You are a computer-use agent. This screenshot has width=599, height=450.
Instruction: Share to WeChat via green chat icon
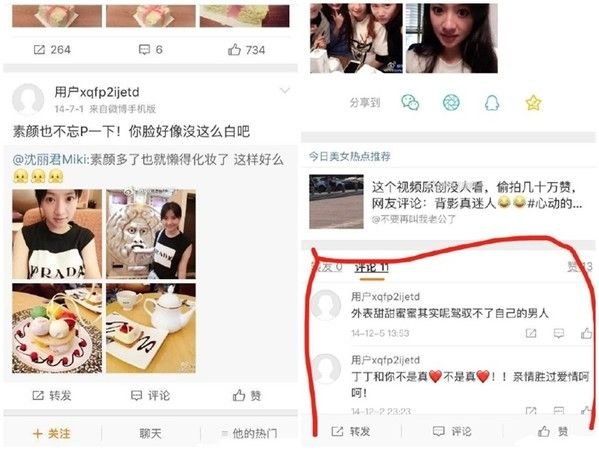point(410,103)
